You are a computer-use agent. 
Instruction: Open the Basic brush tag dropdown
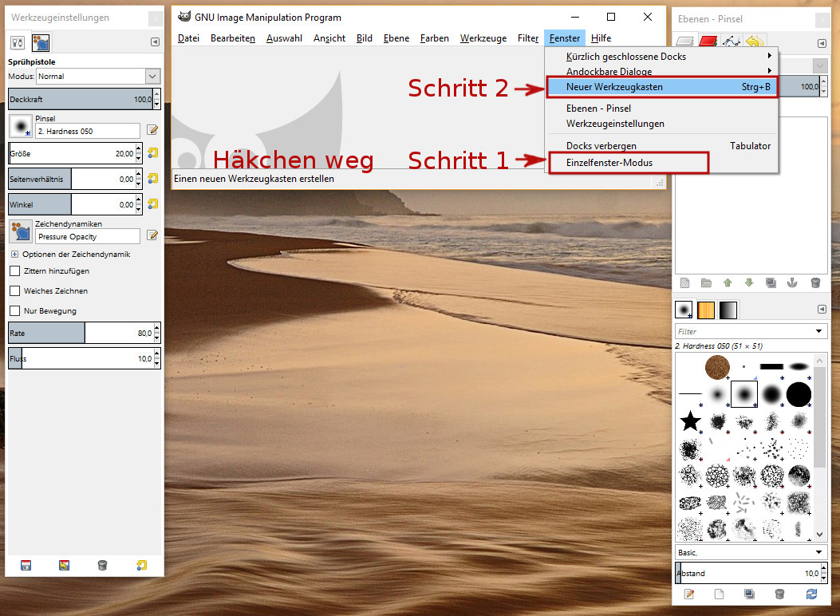point(819,552)
